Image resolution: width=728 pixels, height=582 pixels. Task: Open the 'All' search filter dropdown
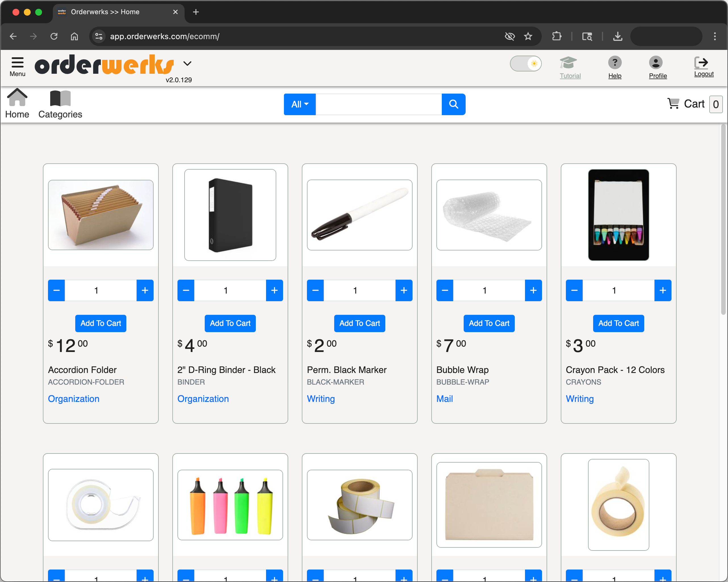click(x=299, y=104)
